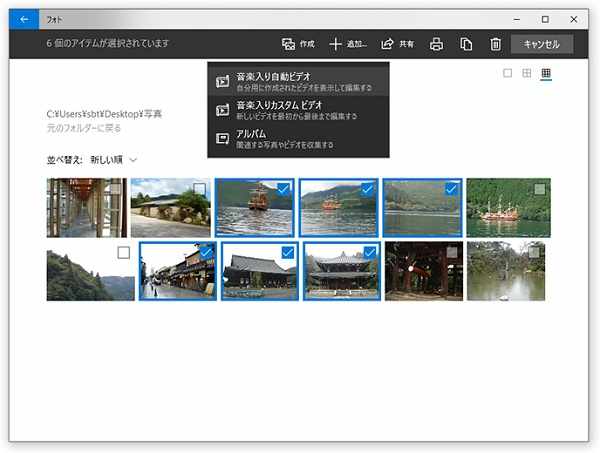Choose 音楽入り自動ビデオ from the menu
The image size is (600, 453).
click(298, 81)
